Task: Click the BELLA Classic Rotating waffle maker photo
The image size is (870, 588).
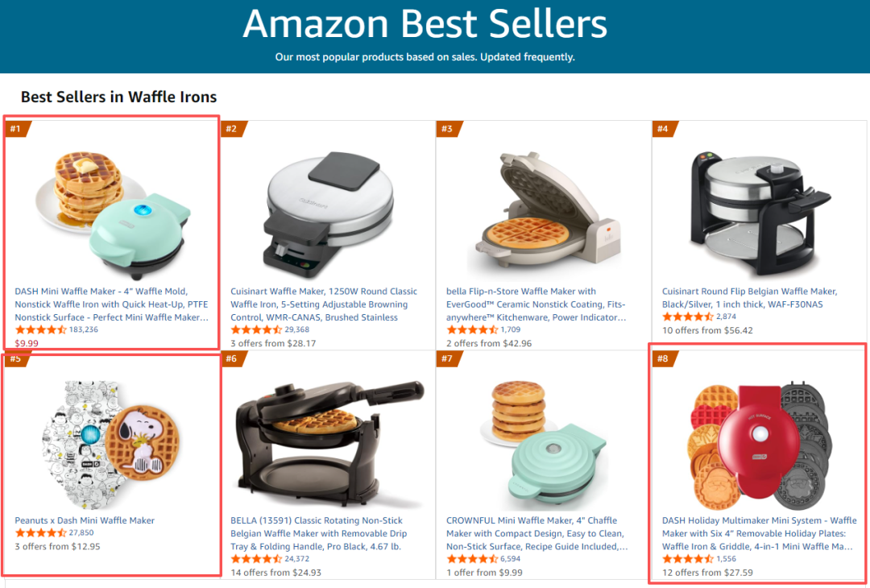Action: (x=329, y=435)
